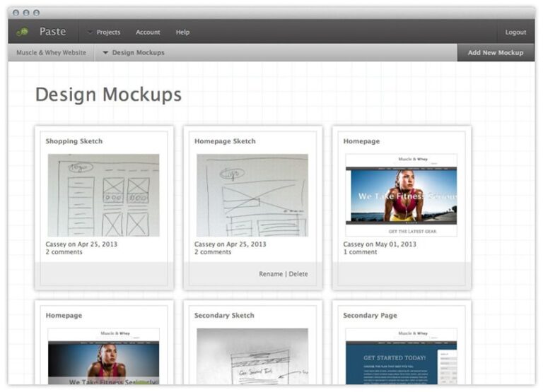The width and height of the screenshot is (543, 392).
Task: Click '2 comments' under Shopping Sketch
Action: (64, 252)
